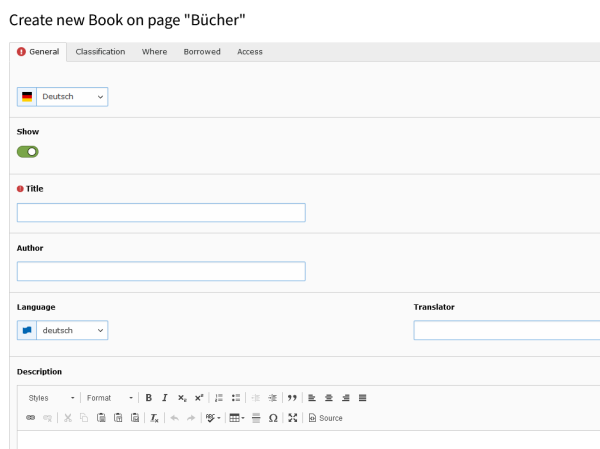The height and width of the screenshot is (449, 600).
Task: Undo the last editor action
Action: (174, 418)
